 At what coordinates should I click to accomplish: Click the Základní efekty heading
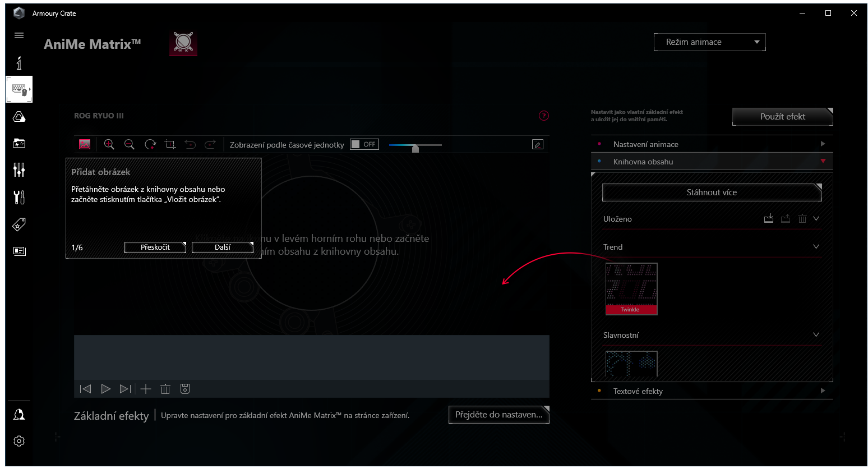point(112,416)
